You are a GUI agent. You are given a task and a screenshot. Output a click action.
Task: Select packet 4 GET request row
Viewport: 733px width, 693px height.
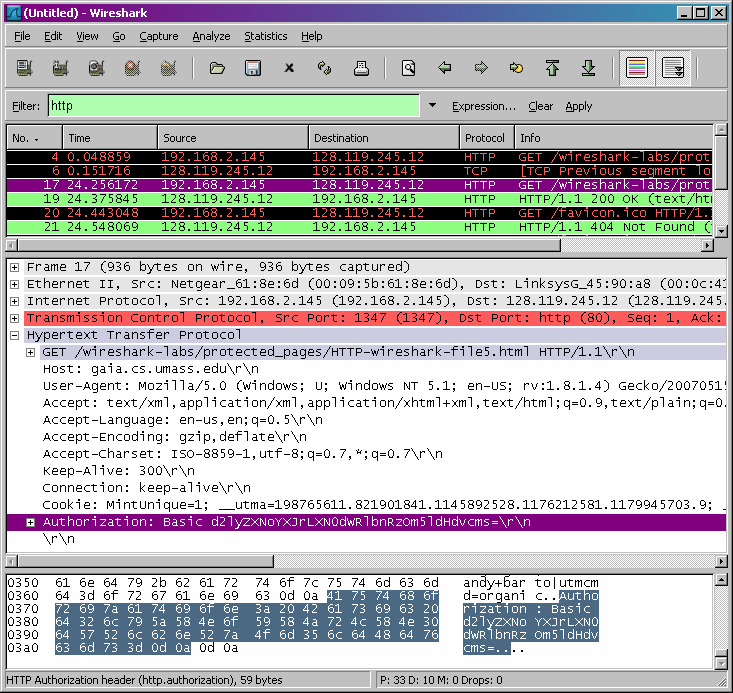point(360,157)
